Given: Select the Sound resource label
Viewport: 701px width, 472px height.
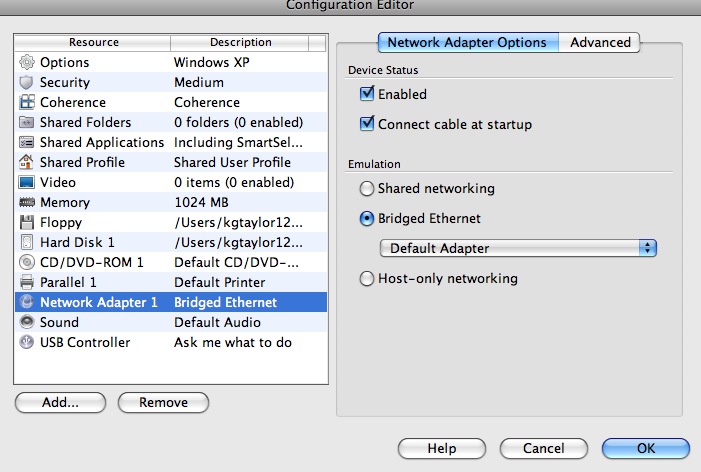Looking at the screenshot, I should pos(59,322).
